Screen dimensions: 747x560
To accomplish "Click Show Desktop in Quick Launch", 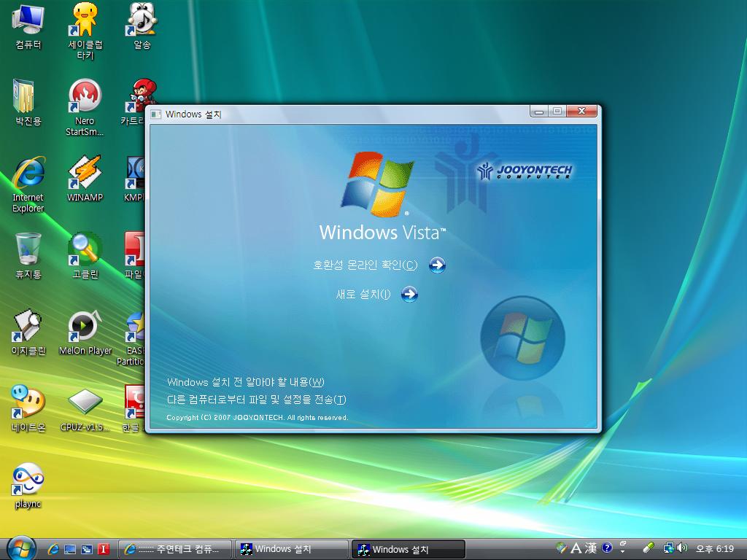I will point(70,549).
